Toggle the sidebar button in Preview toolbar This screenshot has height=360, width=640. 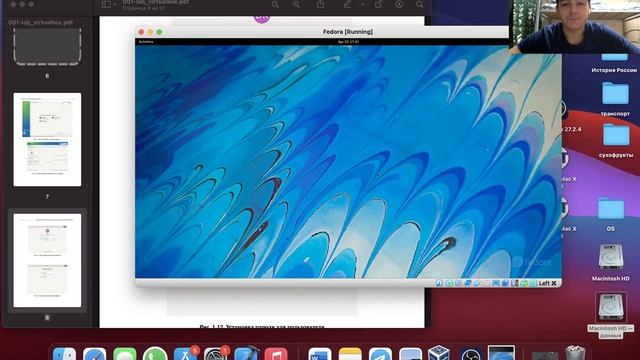coord(106,4)
